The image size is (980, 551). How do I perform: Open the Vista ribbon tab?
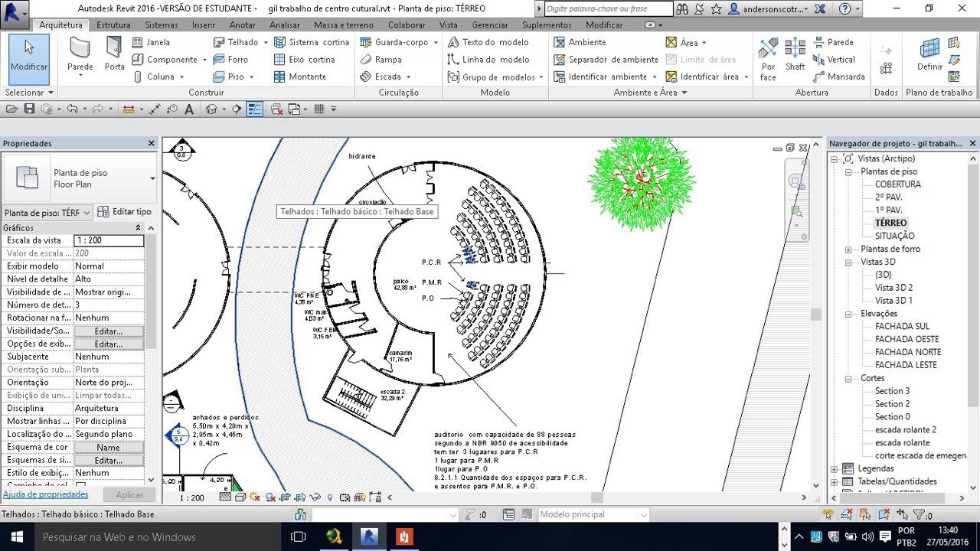tap(449, 25)
